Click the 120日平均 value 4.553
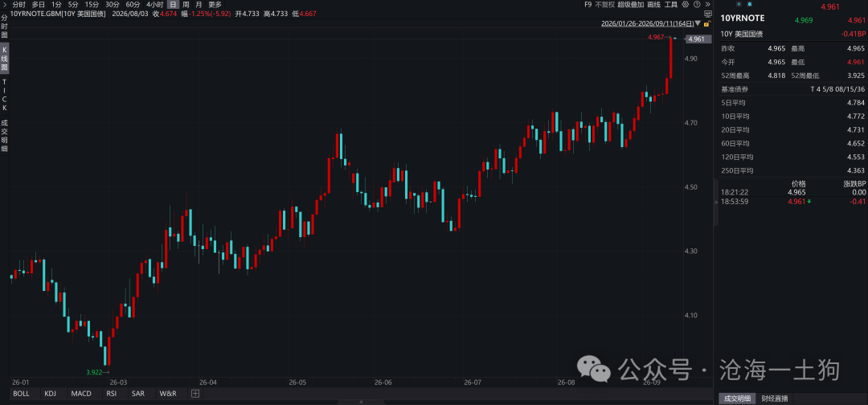The height and width of the screenshot is (405, 868). pyautogui.click(x=855, y=157)
